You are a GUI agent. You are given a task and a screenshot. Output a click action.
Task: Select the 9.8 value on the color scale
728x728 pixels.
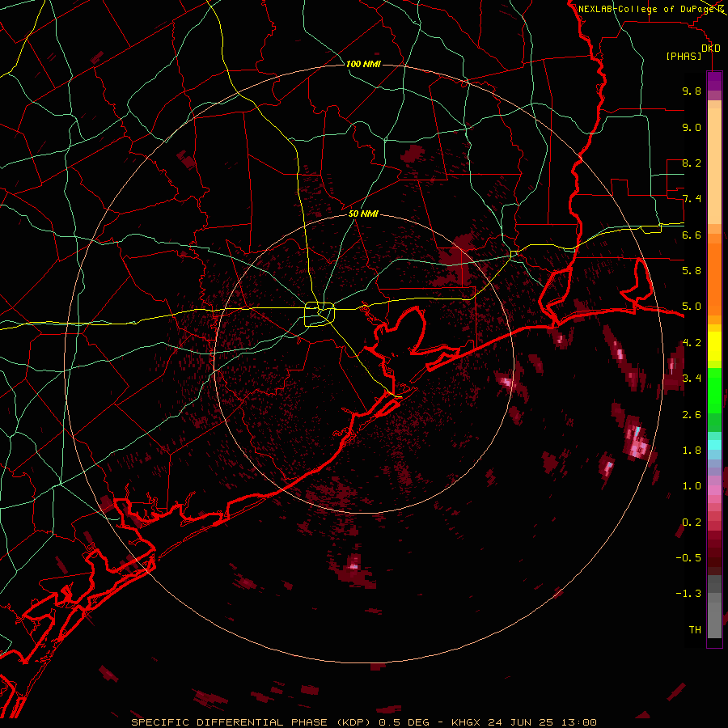(692, 91)
